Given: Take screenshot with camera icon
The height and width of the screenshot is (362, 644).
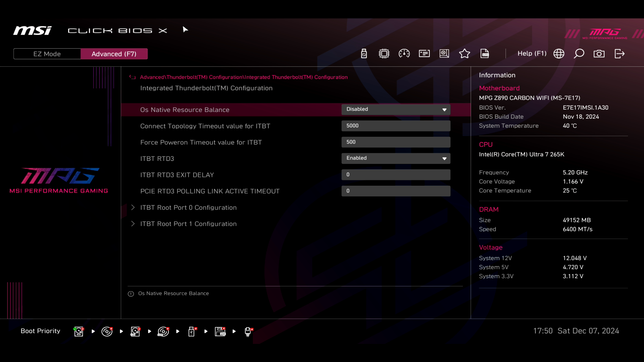Looking at the screenshot, I should tap(599, 54).
